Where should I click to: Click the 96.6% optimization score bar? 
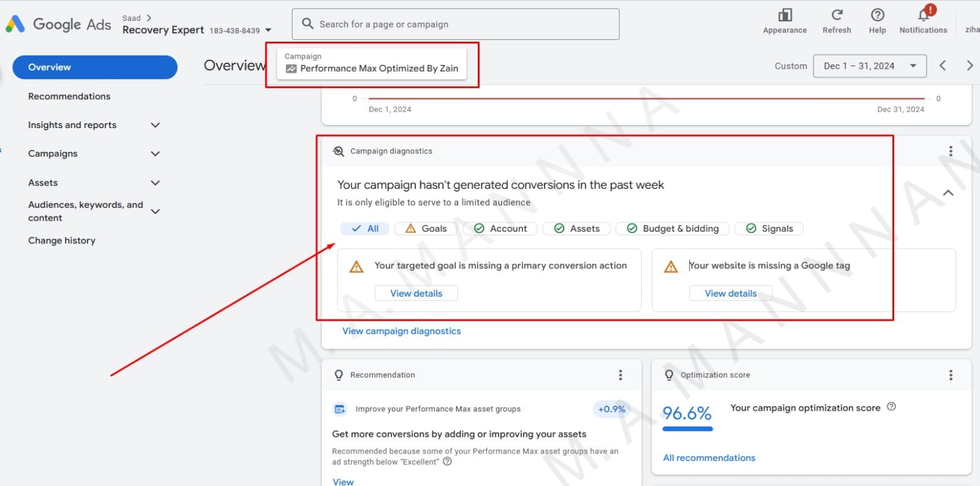pyautogui.click(x=687, y=428)
